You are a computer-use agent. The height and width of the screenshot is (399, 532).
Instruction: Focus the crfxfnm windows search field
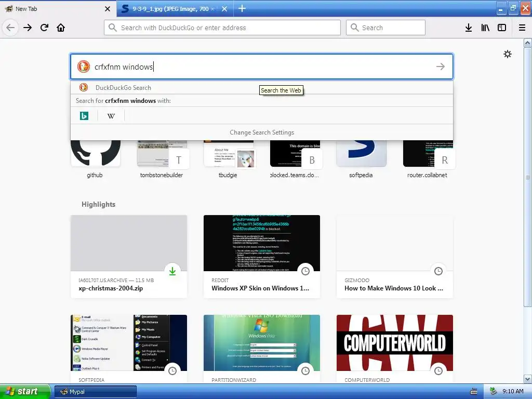pyautogui.click(x=262, y=66)
